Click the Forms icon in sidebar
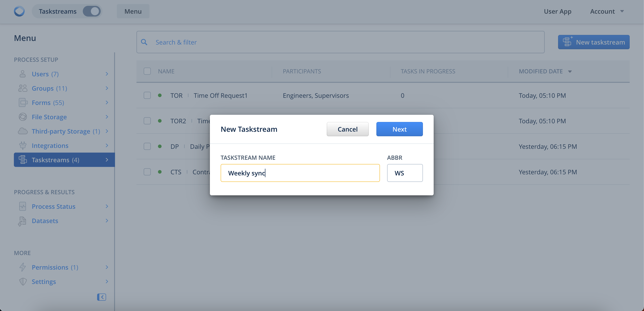 click(x=23, y=102)
